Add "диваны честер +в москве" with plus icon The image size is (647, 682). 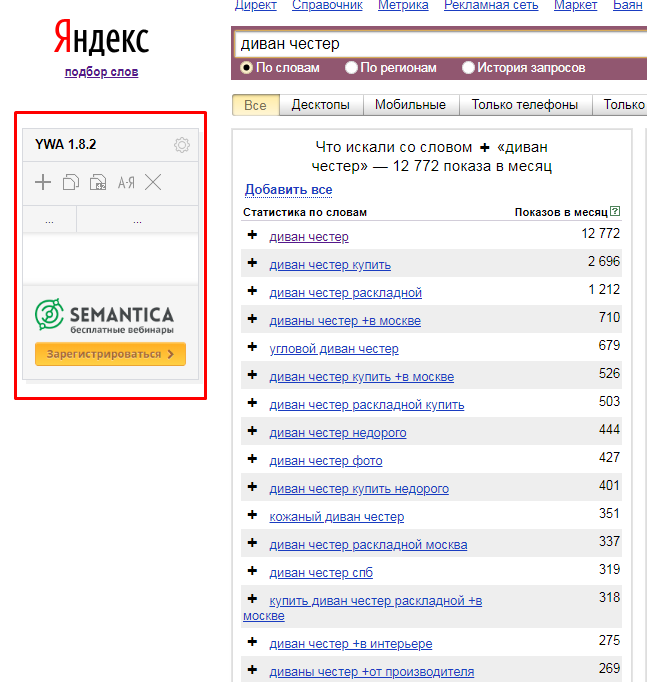click(x=252, y=319)
